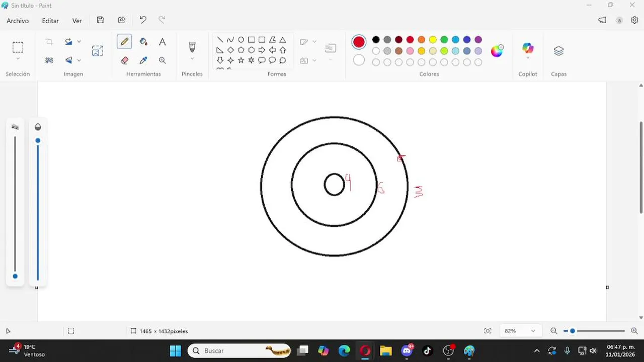Open the Layers (Capas) panel

(558, 51)
